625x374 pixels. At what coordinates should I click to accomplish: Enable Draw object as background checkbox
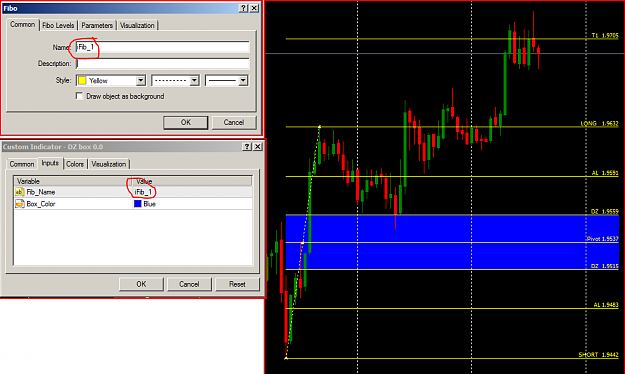point(80,96)
